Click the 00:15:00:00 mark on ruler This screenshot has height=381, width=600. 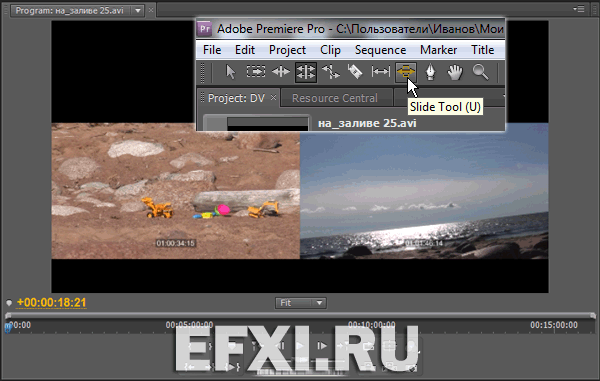554,325
